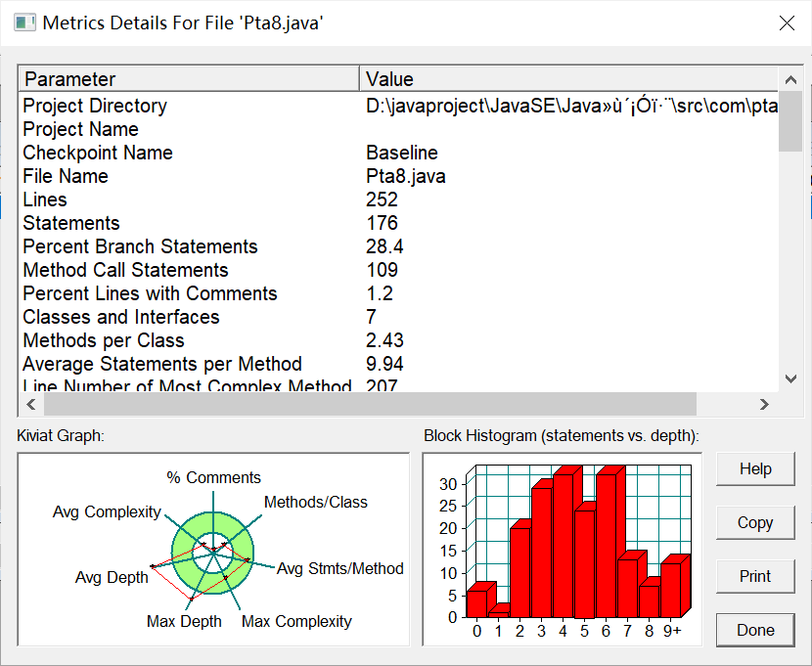
Task: Click the Methods/Class axis label
Action: 315,502
